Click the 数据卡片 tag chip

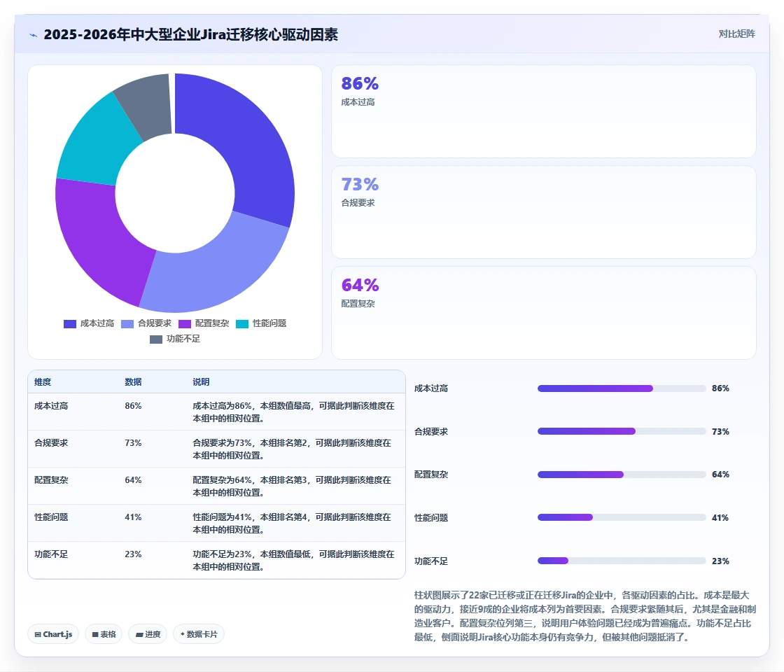[x=199, y=634]
